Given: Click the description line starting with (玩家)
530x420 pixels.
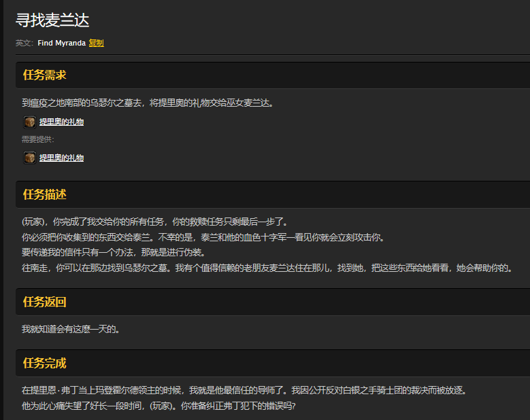Looking at the screenshot, I should [x=154, y=222].
